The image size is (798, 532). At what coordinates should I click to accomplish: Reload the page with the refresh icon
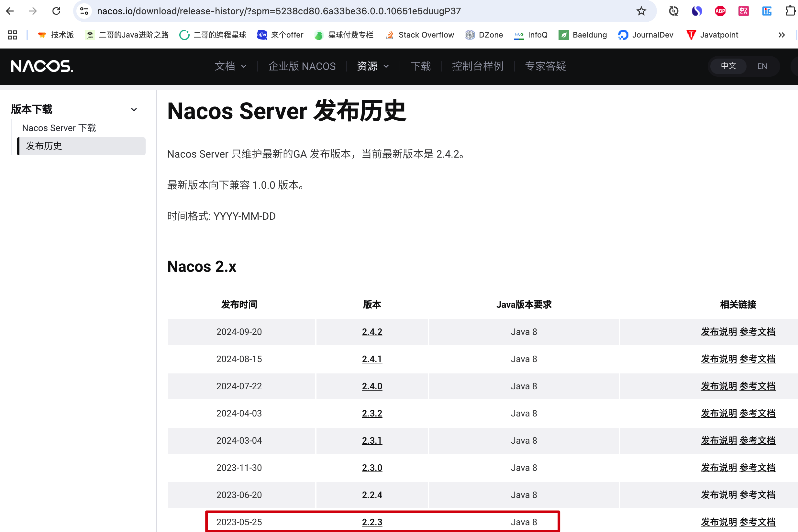(x=56, y=11)
